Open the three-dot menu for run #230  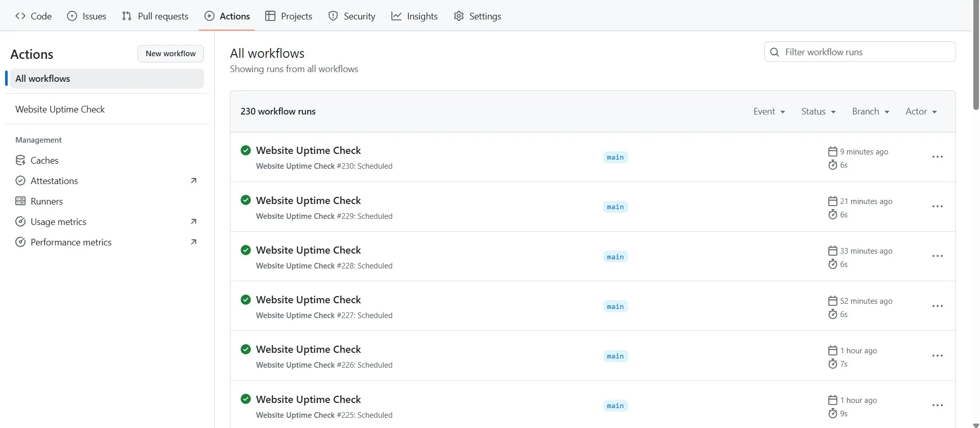tap(937, 157)
